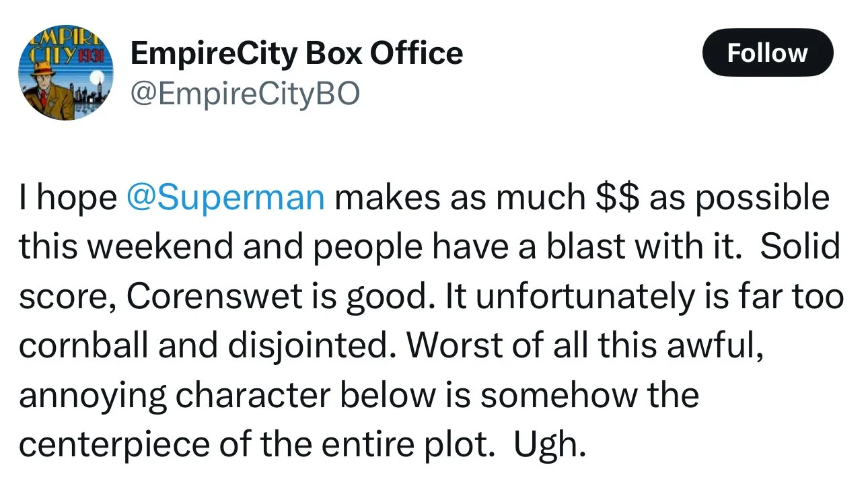Click the word cornball in the tweet
The height and width of the screenshot is (492, 868).
click(84, 346)
